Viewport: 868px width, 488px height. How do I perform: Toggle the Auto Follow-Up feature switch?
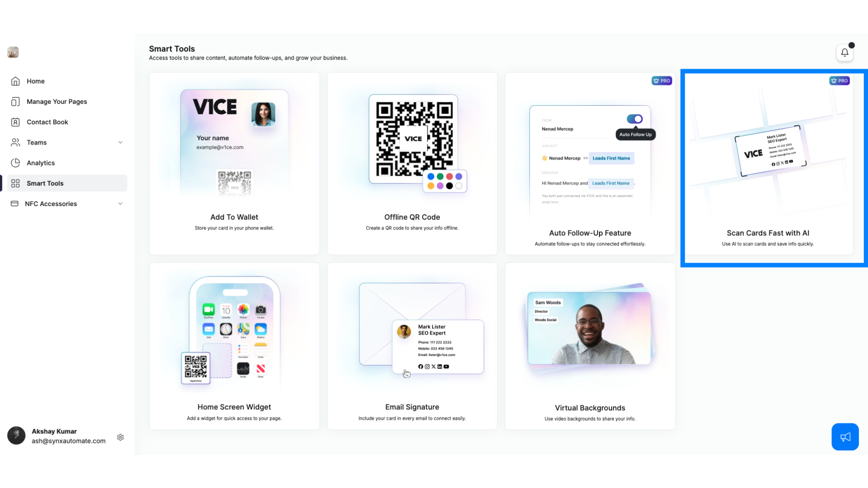634,119
